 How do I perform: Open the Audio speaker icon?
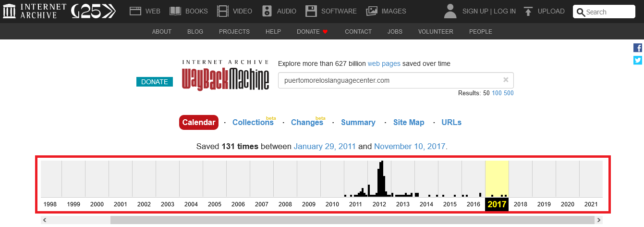click(267, 11)
